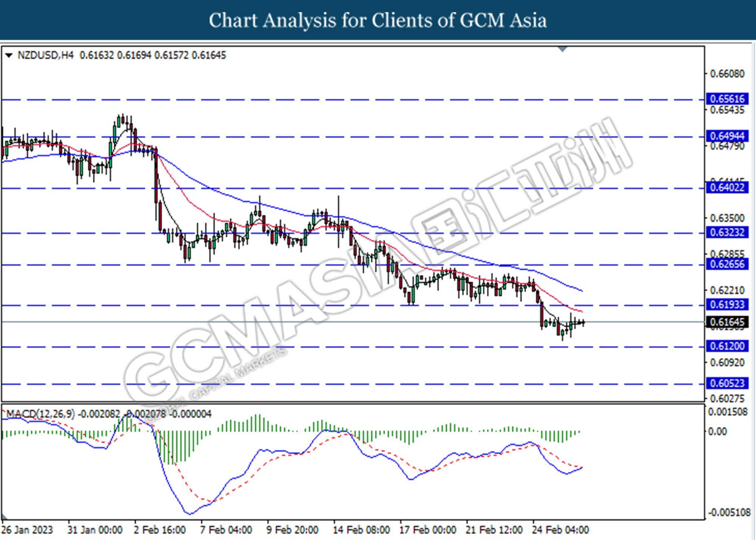Viewport: 756px width, 540px height.
Task: Click the 31 Jan 00:00 time label
Action: click(x=95, y=530)
